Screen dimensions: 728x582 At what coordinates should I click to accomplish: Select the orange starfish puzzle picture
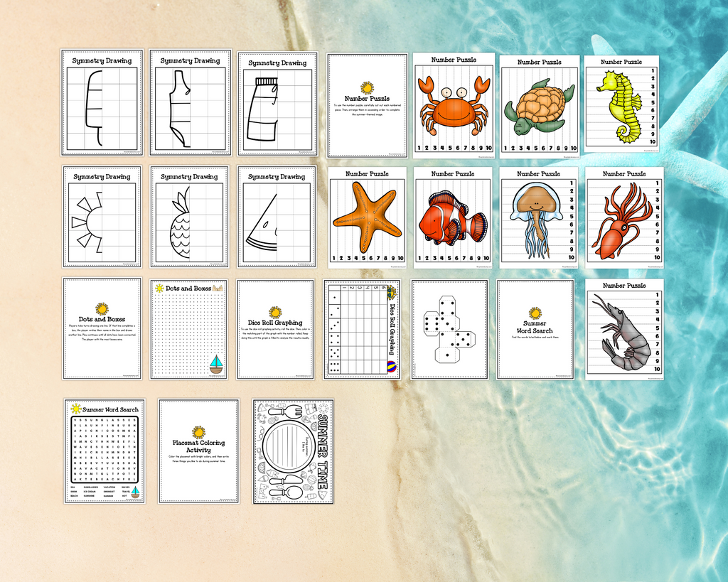click(367, 217)
